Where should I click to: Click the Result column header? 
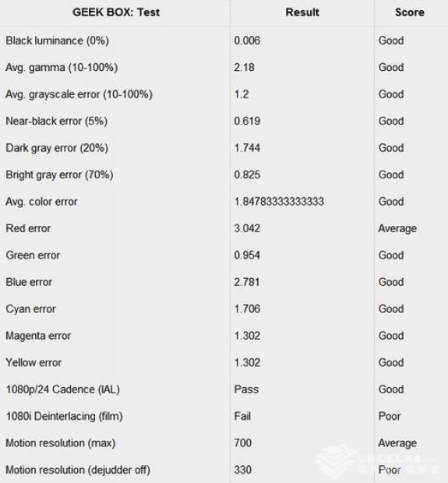(x=302, y=12)
